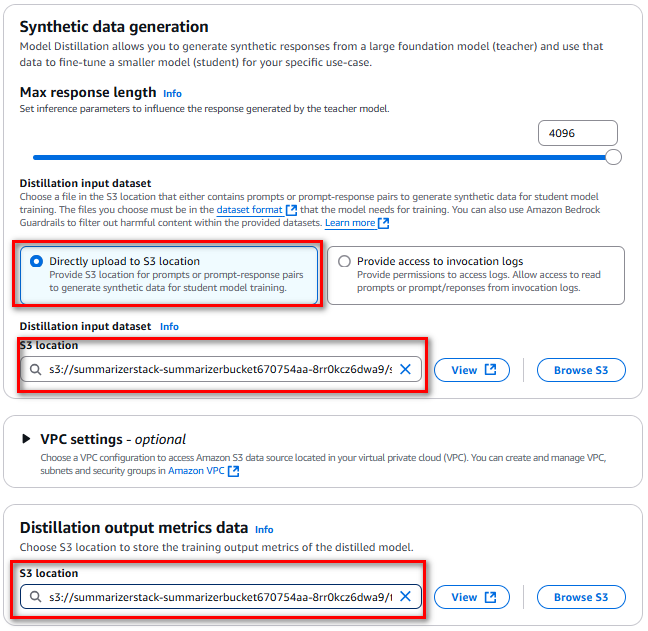Open Info beside Distillation output metrics data
This screenshot has height=631, width=648.
click(x=264, y=529)
